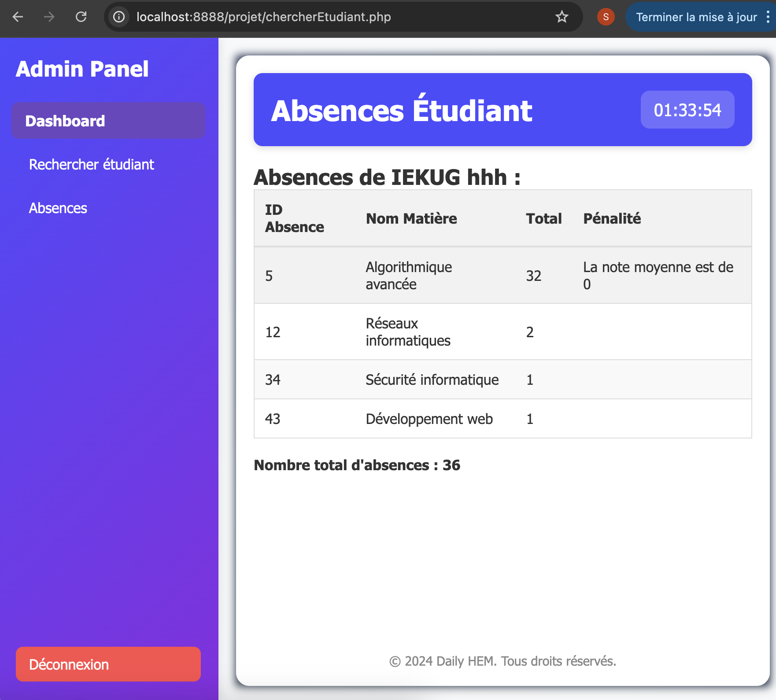Select the Algorithmique avancée table row
This screenshot has width=776, height=700.
pyautogui.click(x=502, y=275)
